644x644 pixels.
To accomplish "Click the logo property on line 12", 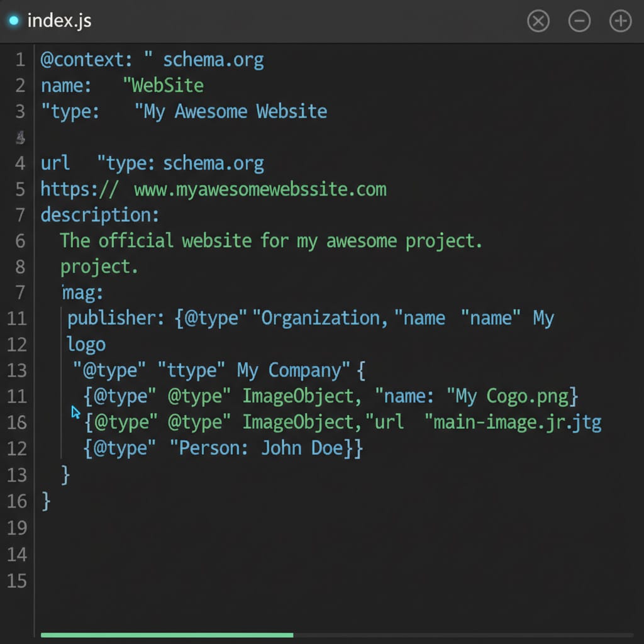I will coord(86,345).
